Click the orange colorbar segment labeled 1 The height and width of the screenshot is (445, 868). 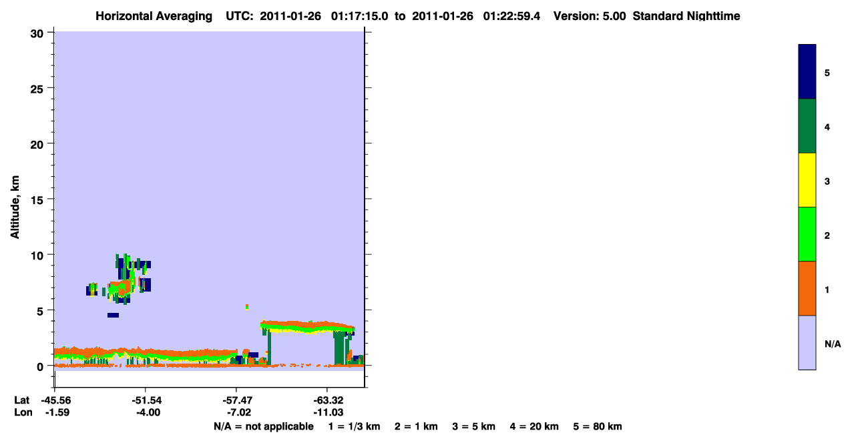807,288
